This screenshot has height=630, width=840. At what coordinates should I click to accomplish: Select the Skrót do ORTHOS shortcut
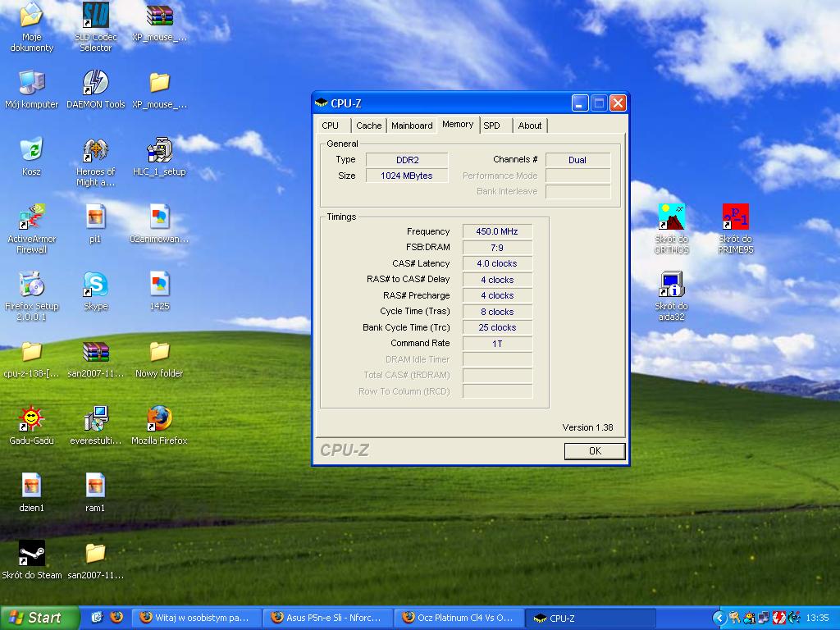pyautogui.click(x=671, y=229)
